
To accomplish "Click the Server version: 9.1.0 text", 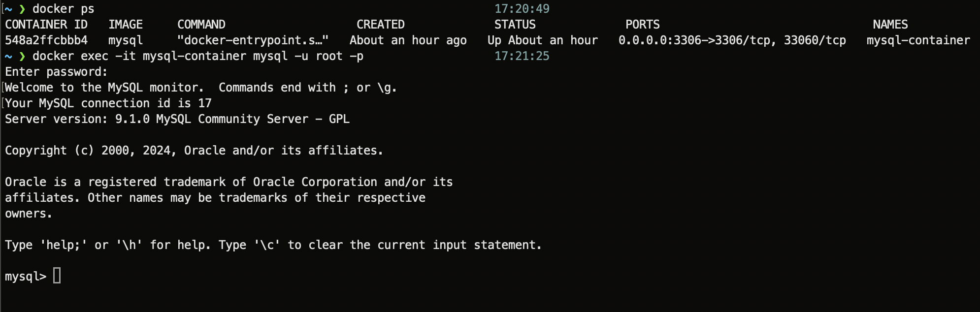I will coord(77,119).
